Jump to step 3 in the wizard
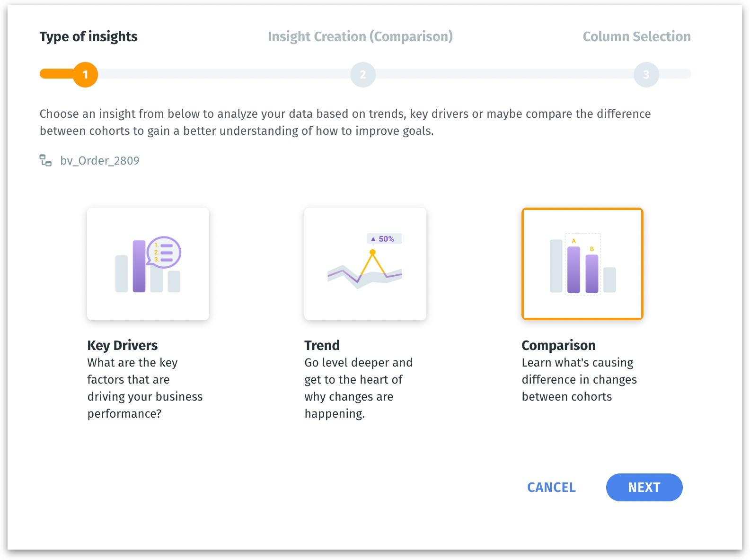The width and height of the screenshot is (750, 560). click(646, 75)
